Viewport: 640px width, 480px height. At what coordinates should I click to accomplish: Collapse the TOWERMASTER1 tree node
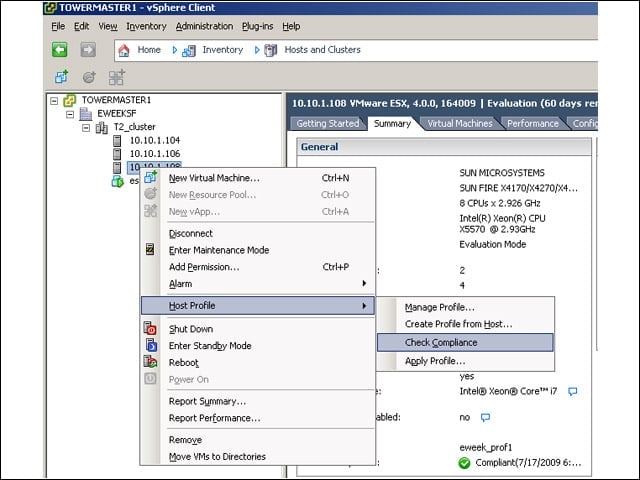(54, 100)
